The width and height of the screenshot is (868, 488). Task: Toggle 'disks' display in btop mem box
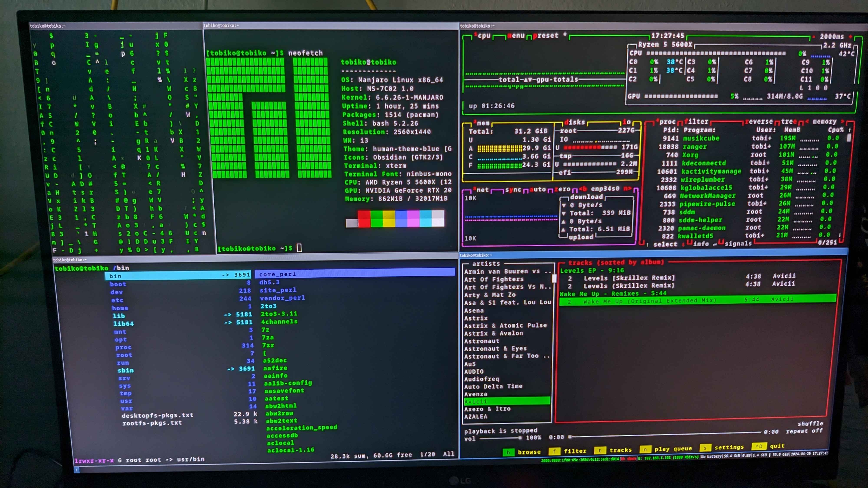[574, 122]
